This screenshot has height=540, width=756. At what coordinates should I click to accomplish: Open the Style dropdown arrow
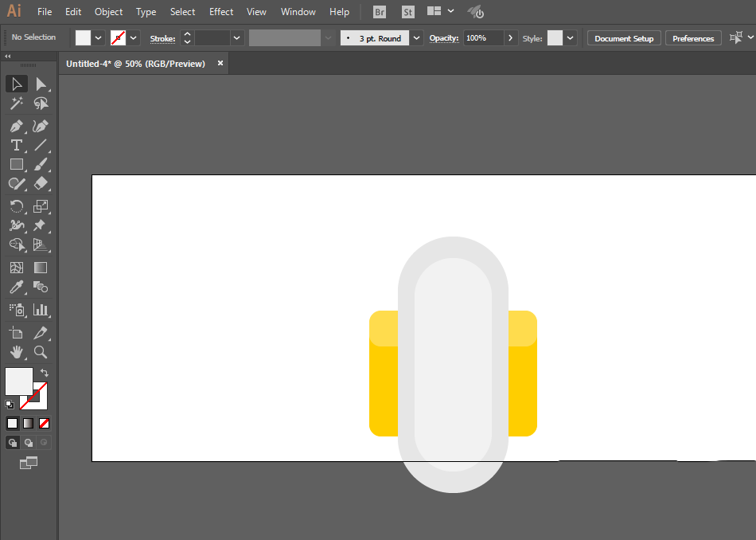pyautogui.click(x=571, y=38)
